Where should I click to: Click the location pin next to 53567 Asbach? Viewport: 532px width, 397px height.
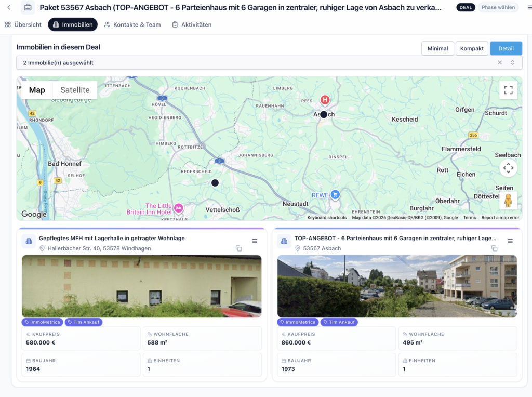pyautogui.click(x=298, y=248)
